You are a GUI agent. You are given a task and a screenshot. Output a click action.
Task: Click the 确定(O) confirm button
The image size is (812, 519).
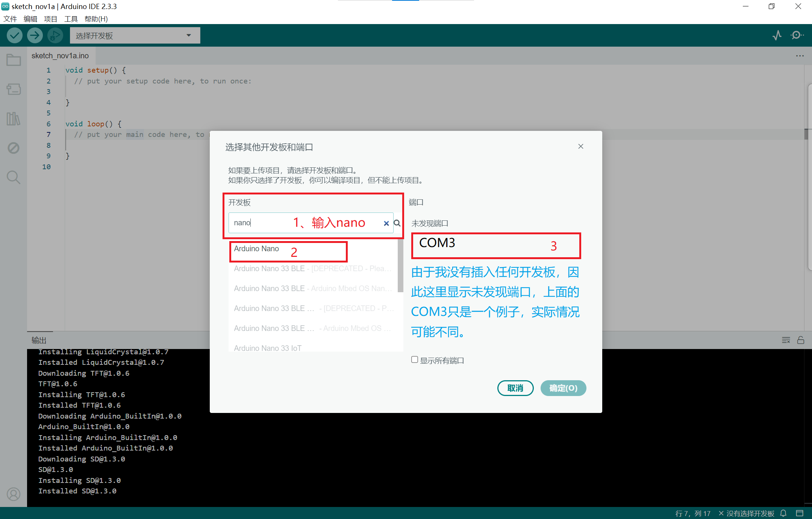point(563,388)
